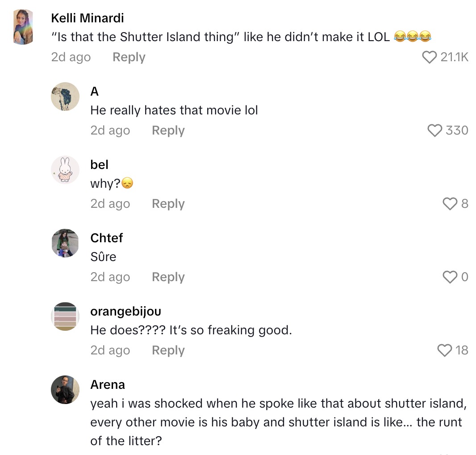The height and width of the screenshot is (455, 476).
Task: Like orangebijou's reply about the movie
Action: [x=445, y=350]
